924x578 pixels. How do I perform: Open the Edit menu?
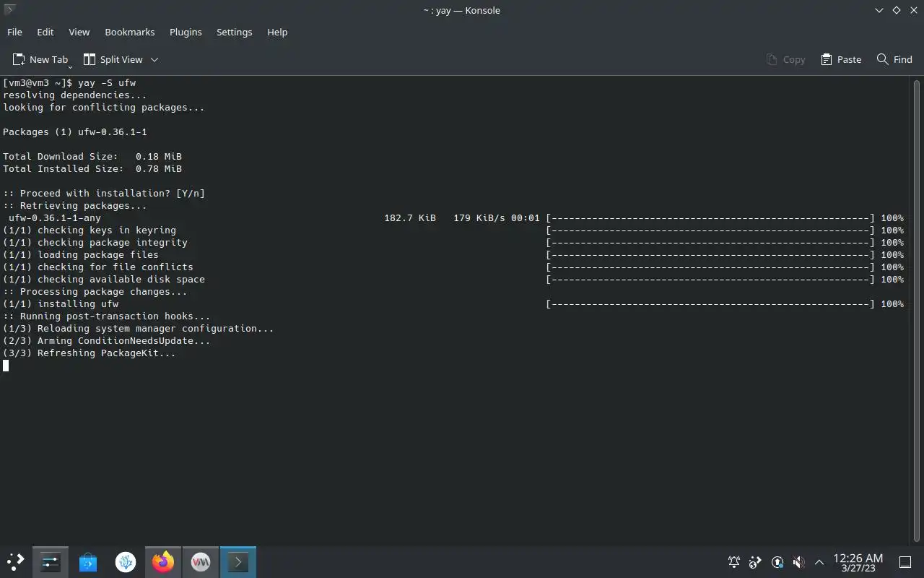pos(45,32)
